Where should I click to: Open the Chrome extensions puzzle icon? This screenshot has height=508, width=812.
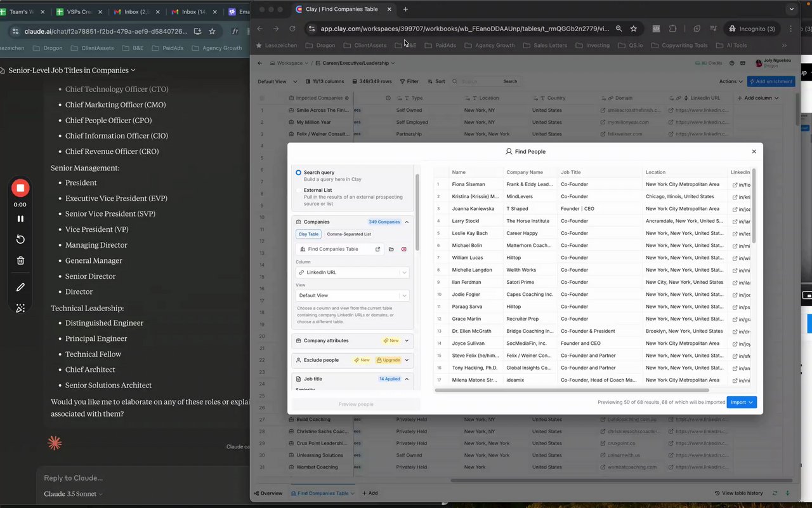tap(674, 29)
